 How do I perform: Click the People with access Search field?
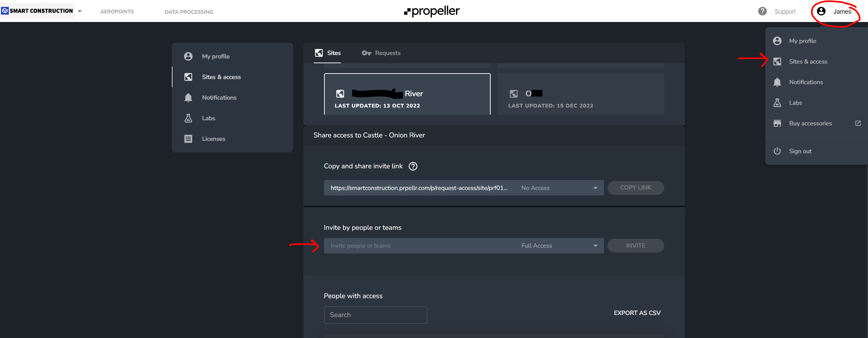(375, 315)
